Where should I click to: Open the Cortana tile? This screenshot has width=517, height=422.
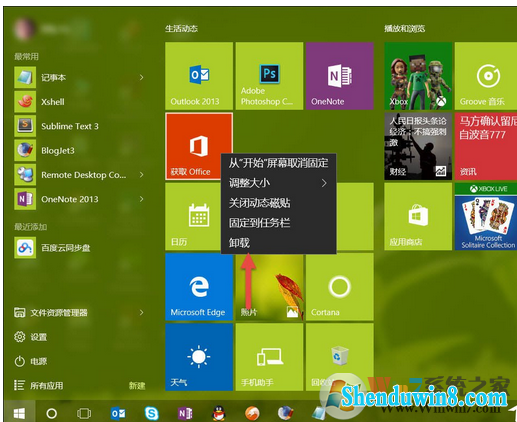pos(340,287)
